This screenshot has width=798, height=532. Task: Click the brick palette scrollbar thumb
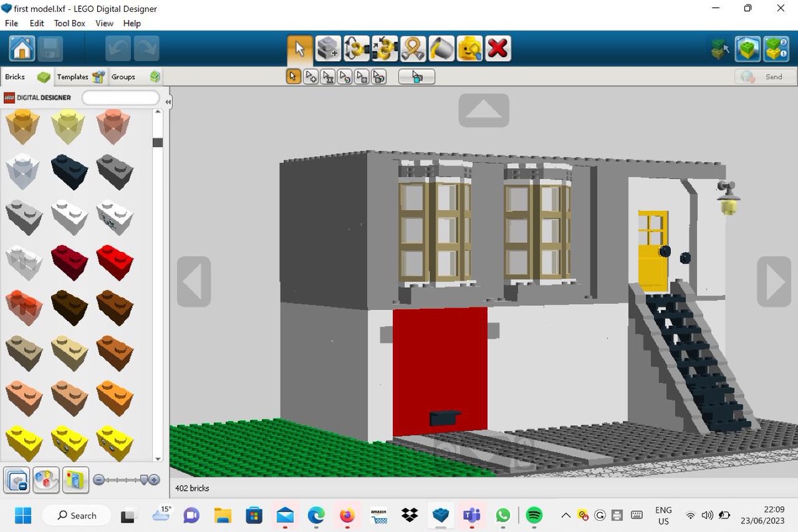tap(158, 142)
